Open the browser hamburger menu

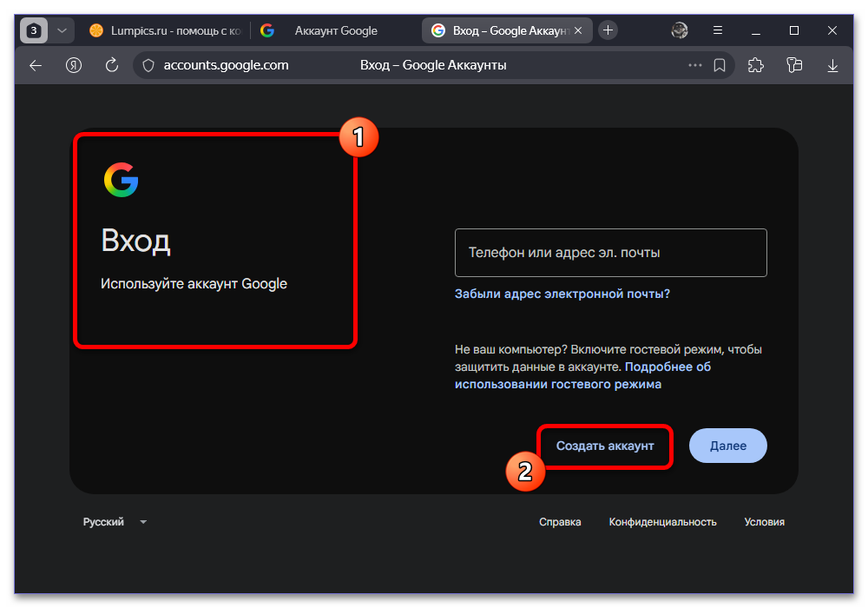718,30
